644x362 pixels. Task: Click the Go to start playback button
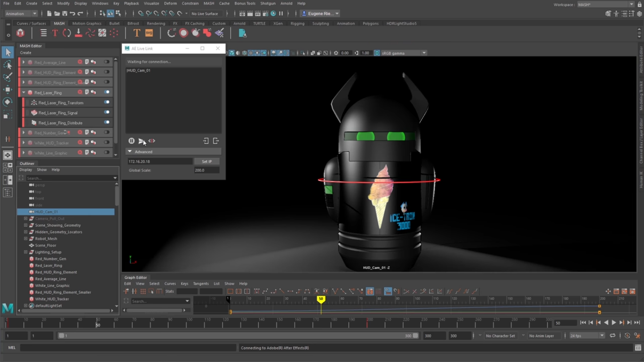(583, 323)
